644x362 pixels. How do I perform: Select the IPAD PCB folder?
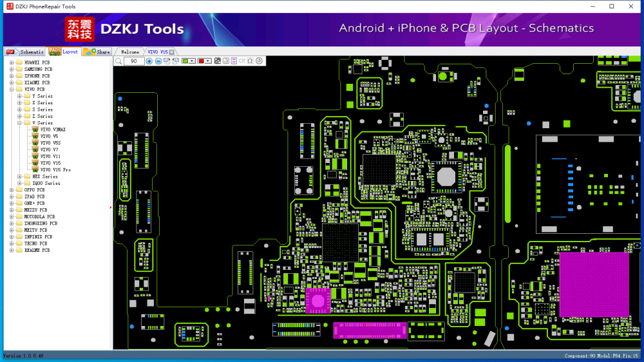(34, 196)
